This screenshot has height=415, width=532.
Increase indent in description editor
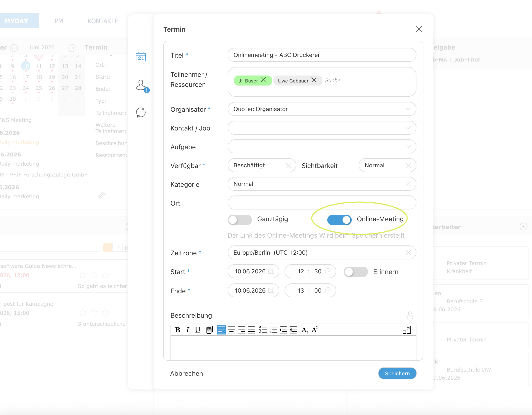click(283, 330)
